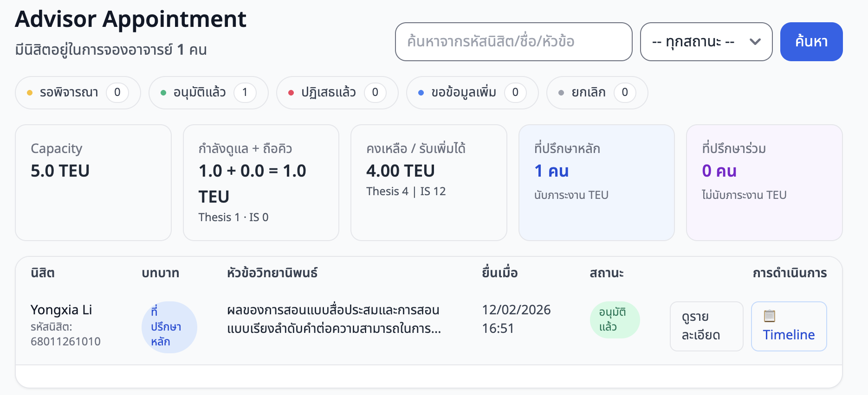
Task: Click the green อนุมัติแล้ว status badge
Action: [615, 319]
